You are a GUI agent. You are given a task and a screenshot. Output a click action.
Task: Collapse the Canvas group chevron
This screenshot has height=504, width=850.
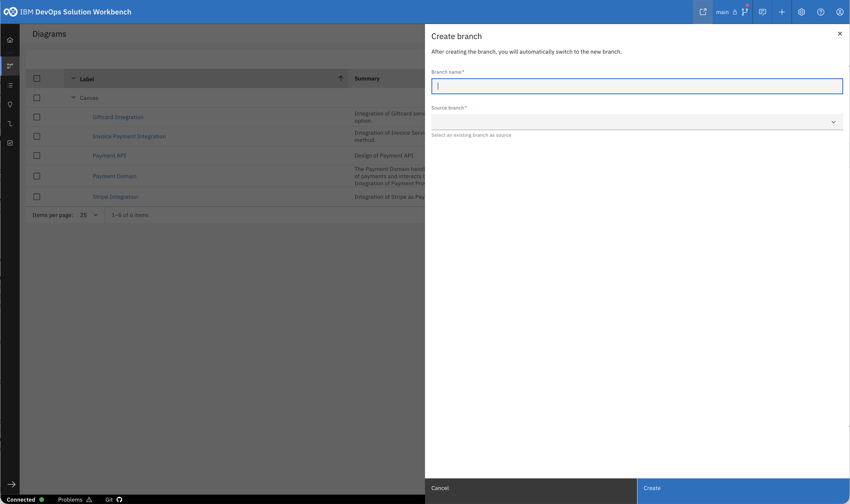pos(73,97)
